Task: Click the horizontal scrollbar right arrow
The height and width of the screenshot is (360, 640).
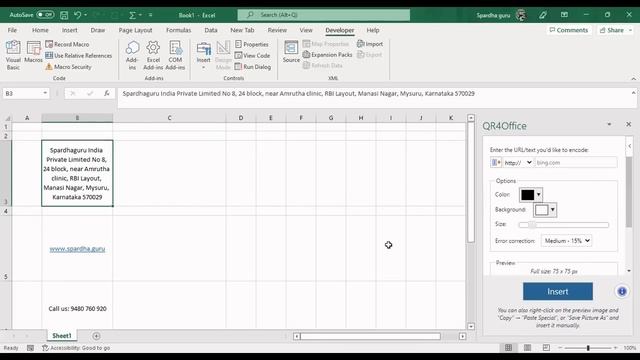Action: 462,336
